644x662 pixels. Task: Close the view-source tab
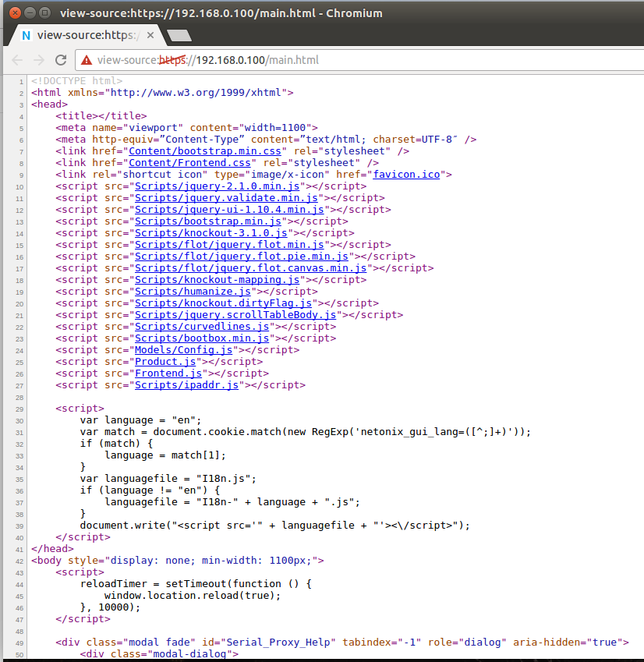(149, 35)
